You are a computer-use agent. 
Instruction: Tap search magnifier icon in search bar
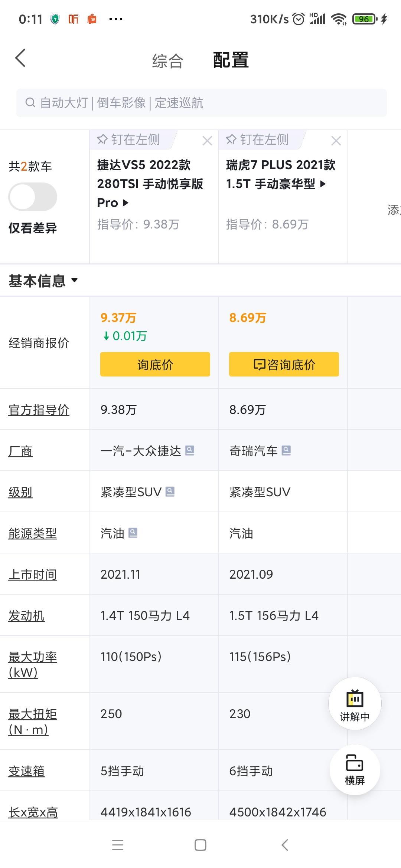click(x=30, y=103)
